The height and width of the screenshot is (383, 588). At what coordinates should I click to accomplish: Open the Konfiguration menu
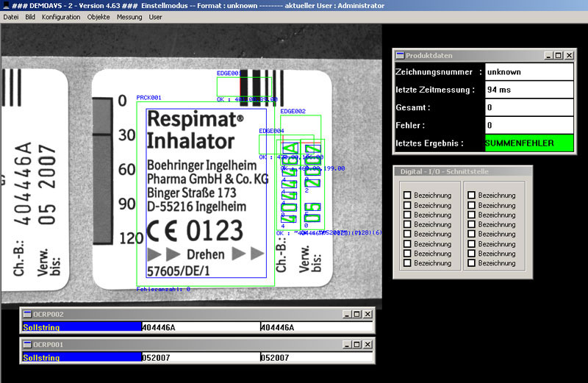[61, 17]
